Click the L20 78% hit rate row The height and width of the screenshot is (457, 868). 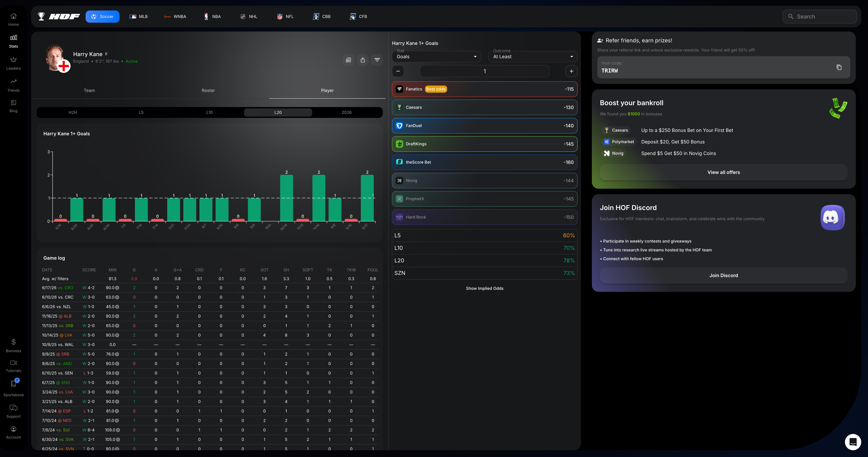tap(485, 260)
